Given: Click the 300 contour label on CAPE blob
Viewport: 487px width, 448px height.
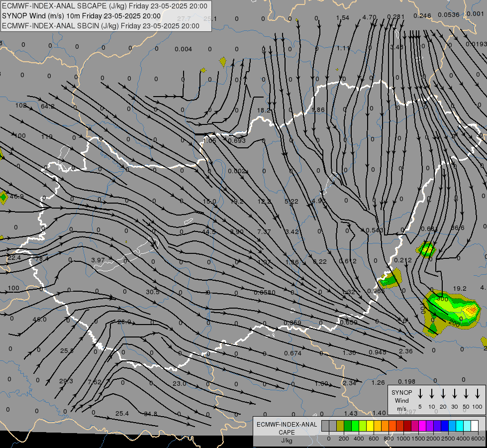Looking at the screenshot, I should 442,299.
